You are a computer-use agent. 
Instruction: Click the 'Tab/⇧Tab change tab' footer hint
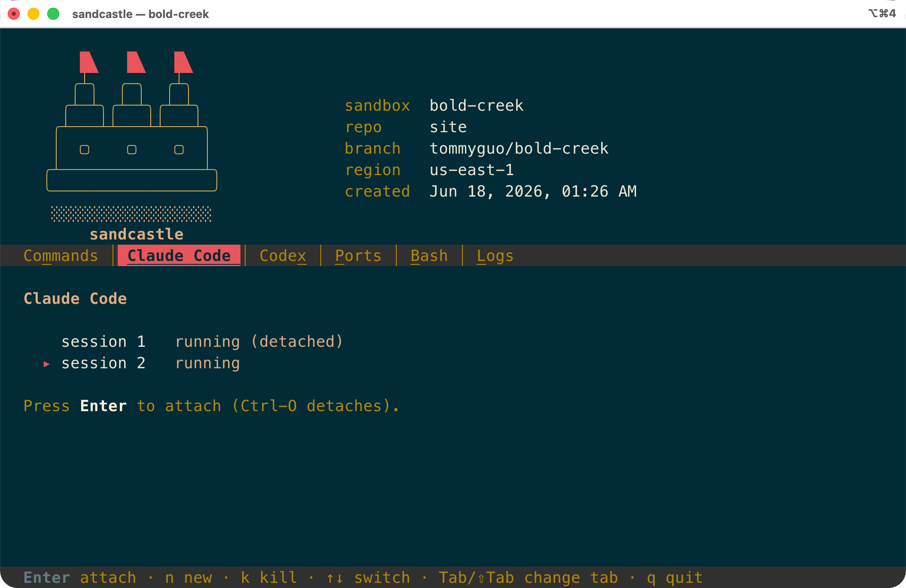pyautogui.click(x=528, y=578)
